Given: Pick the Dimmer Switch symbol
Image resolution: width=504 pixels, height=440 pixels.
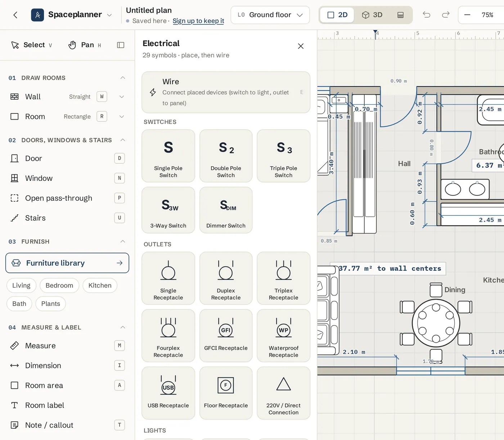Looking at the screenshot, I should pyautogui.click(x=226, y=210).
